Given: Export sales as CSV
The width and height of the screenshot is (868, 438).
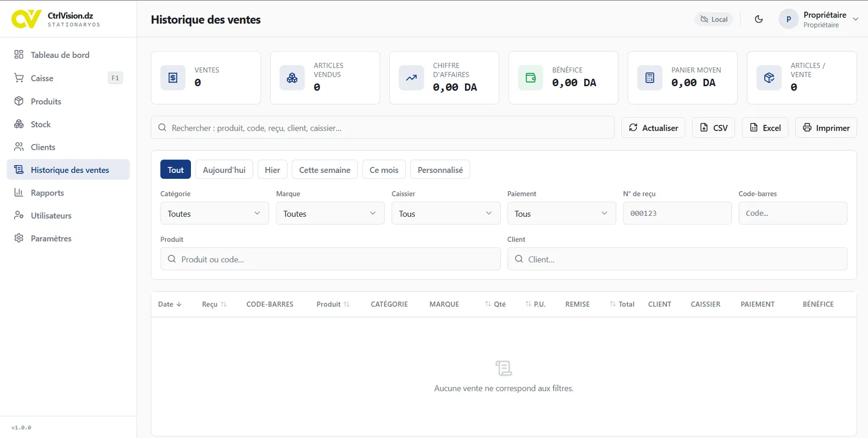Looking at the screenshot, I should tap(713, 127).
